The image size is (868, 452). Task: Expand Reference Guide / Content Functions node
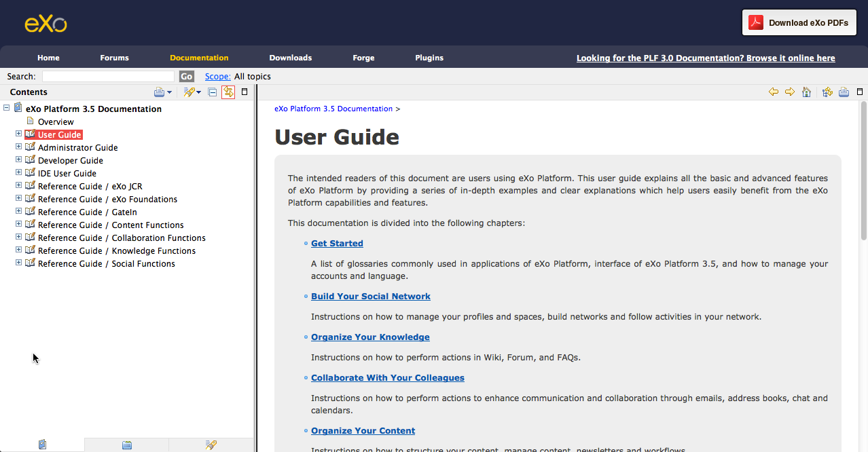(18, 224)
